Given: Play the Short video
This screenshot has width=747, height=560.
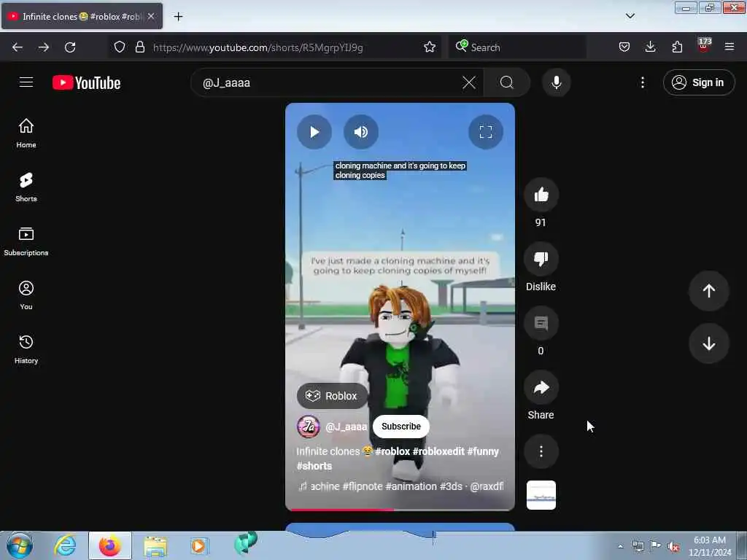Looking at the screenshot, I should pyautogui.click(x=314, y=132).
